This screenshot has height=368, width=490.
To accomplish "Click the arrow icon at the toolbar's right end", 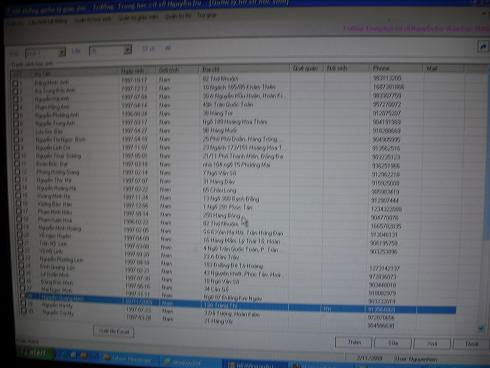I will [x=483, y=47].
